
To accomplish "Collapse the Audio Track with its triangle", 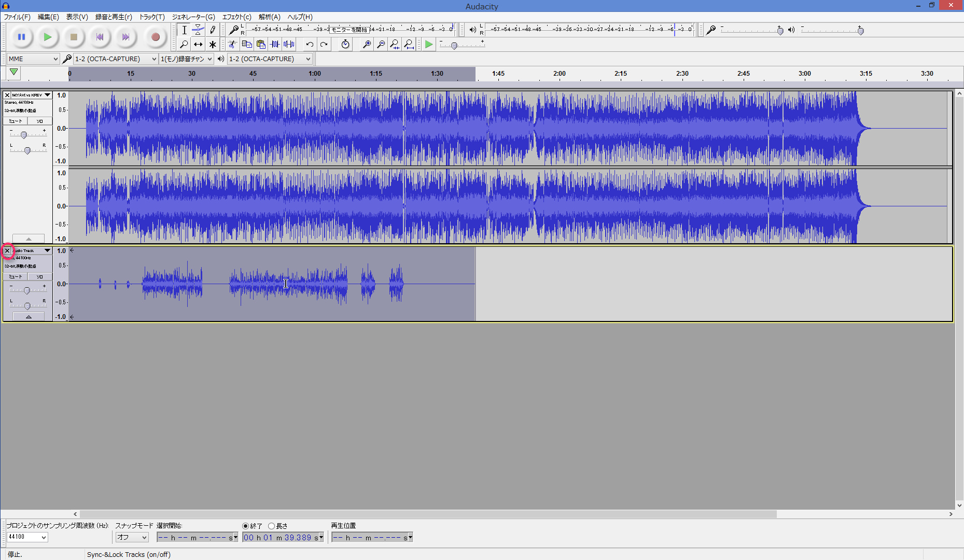I will coord(29,316).
